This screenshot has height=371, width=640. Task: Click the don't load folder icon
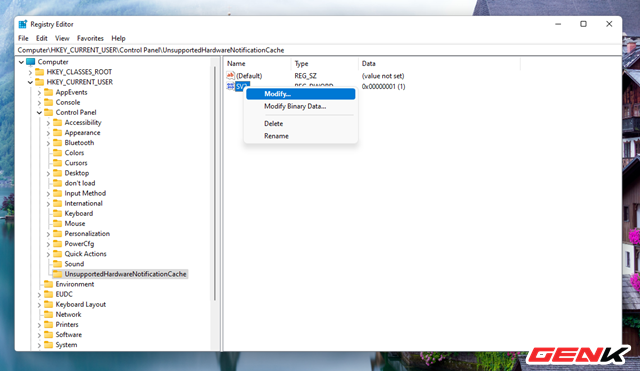tap(58, 183)
